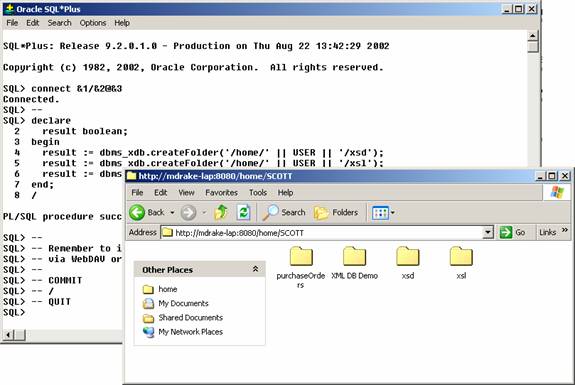
Task: Open the Shared Documents link
Action: [x=190, y=318]
